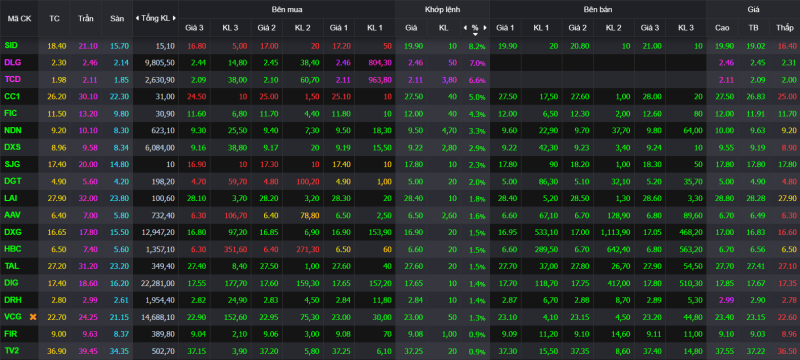800x360 pixels.
Task: Open the TV2 stock symbol
Action: 12,351
